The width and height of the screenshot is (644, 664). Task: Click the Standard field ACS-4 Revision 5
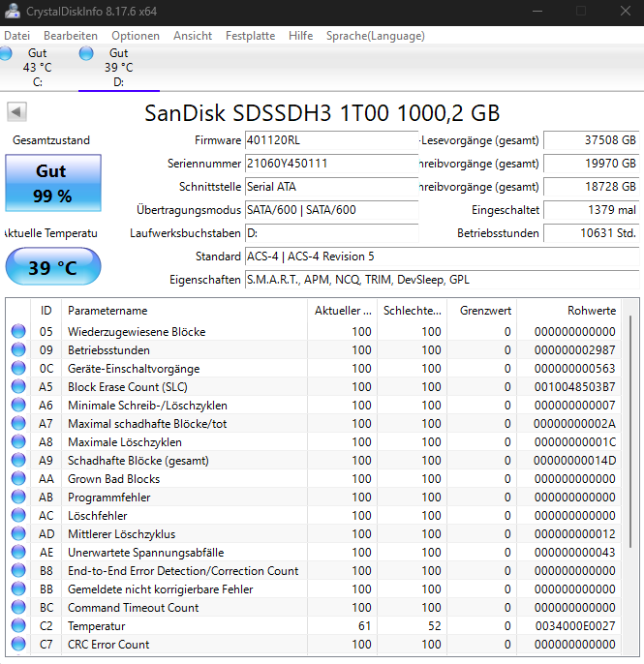tap(442, 257)
